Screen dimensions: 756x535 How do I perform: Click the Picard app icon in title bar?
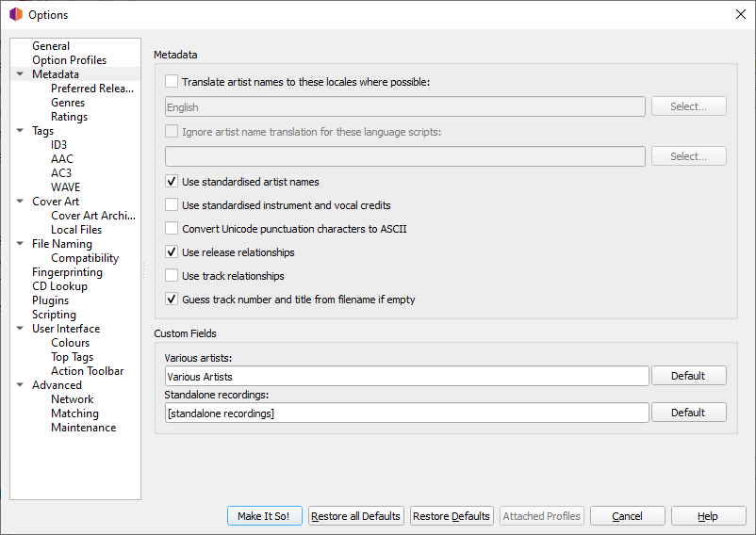coord(16,14)
